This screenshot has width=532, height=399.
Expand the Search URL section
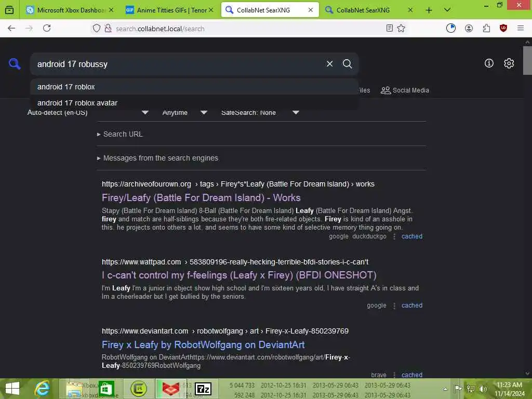pos(120,134)
